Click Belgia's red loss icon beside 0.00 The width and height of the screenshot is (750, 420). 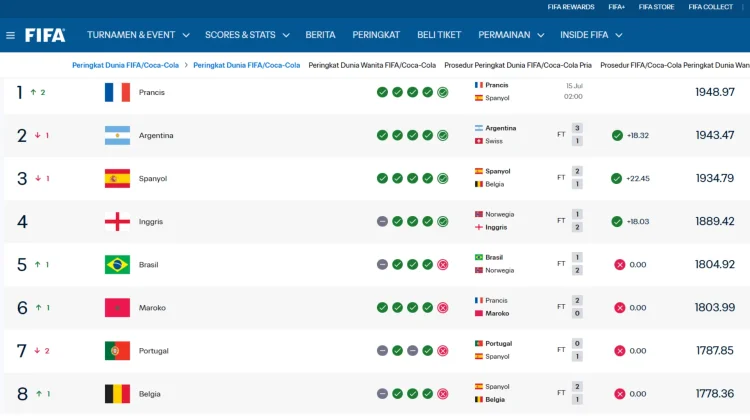click(x=619, y=394)
